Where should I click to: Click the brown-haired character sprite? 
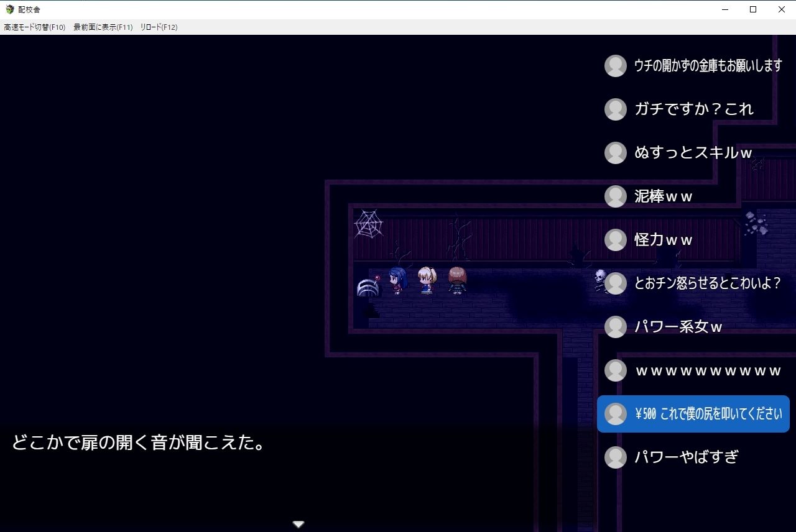pos(457,280)
